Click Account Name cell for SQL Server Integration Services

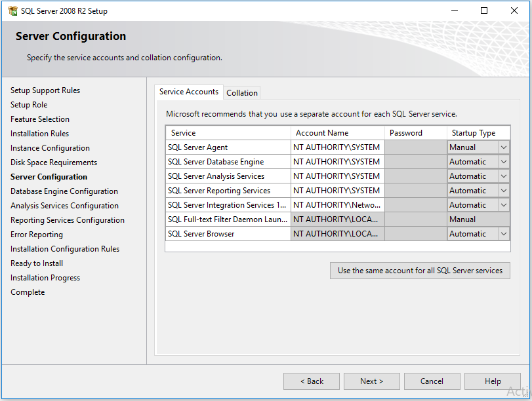click(338, 205)
